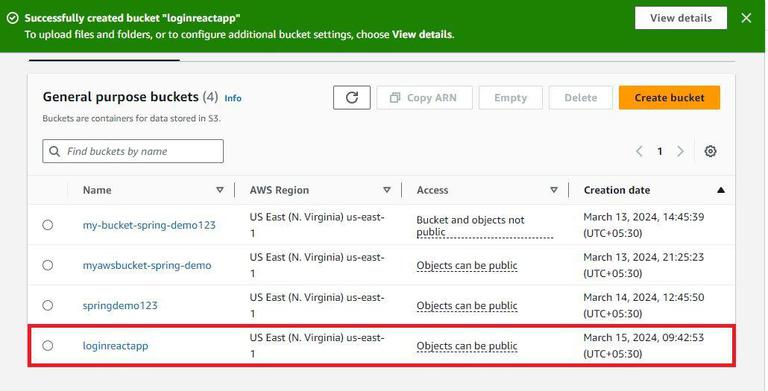Open my-bucket-spring-demo123 bucket link

pyautogui.click(x=149, y=225)
